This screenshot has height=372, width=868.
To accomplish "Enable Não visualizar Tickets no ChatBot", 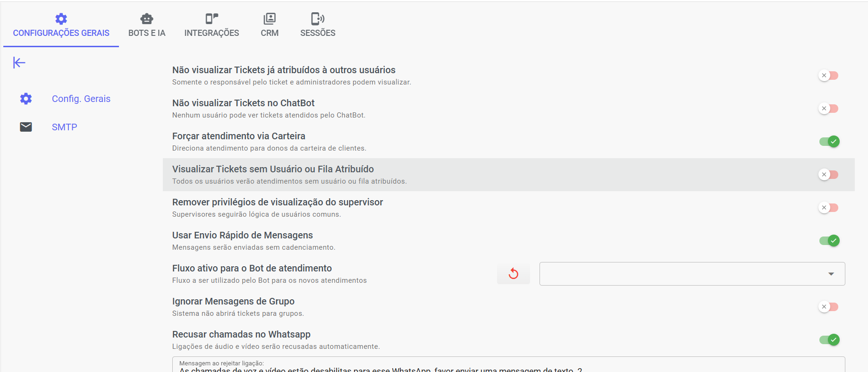I will click(829, 109).
